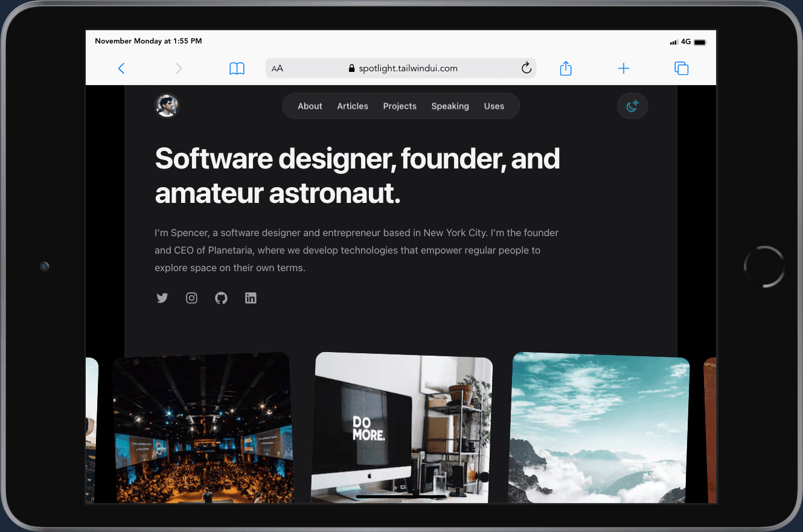
Task: Tap Spencer's circular avatar photo
Action: 167,106
